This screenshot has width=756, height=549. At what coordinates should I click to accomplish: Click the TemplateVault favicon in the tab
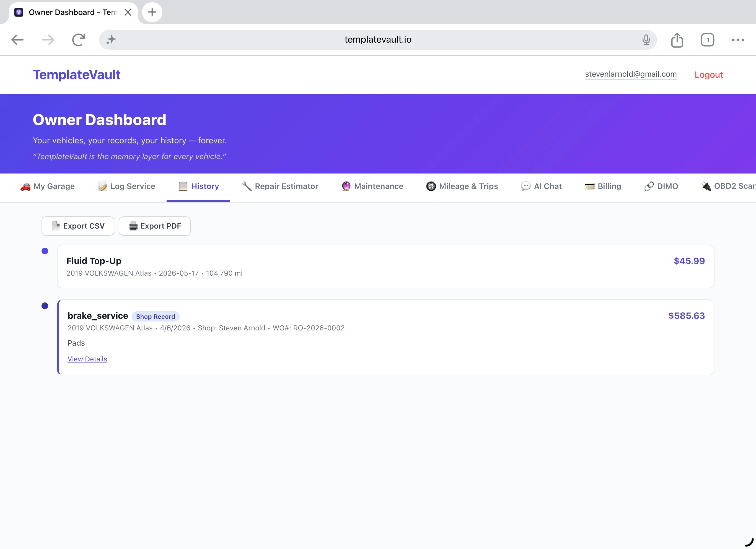coord(19,12)
